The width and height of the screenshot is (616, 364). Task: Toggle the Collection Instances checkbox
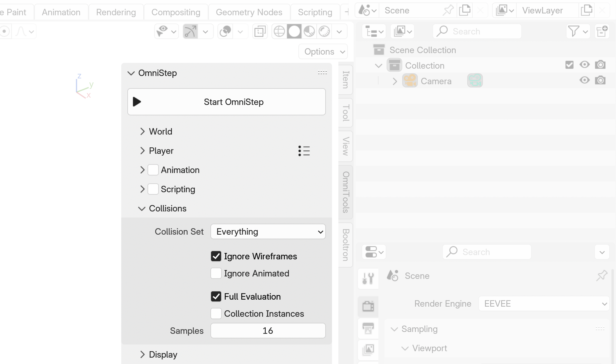pyautogui.click(x=216, y=313)
